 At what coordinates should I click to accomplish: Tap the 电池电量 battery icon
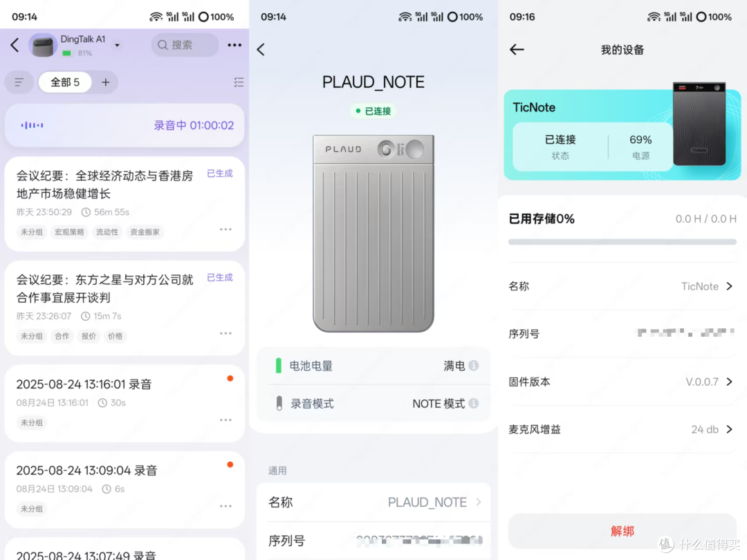tap(279, 365)
